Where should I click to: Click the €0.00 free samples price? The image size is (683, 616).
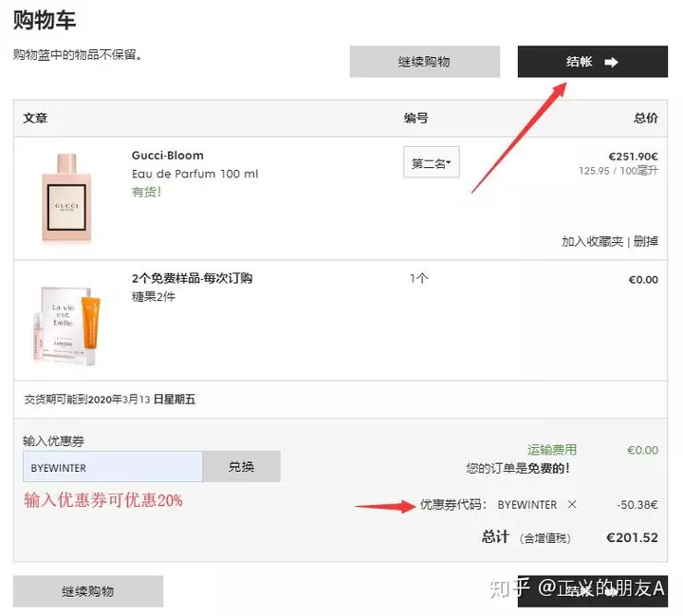coord(643,279)
